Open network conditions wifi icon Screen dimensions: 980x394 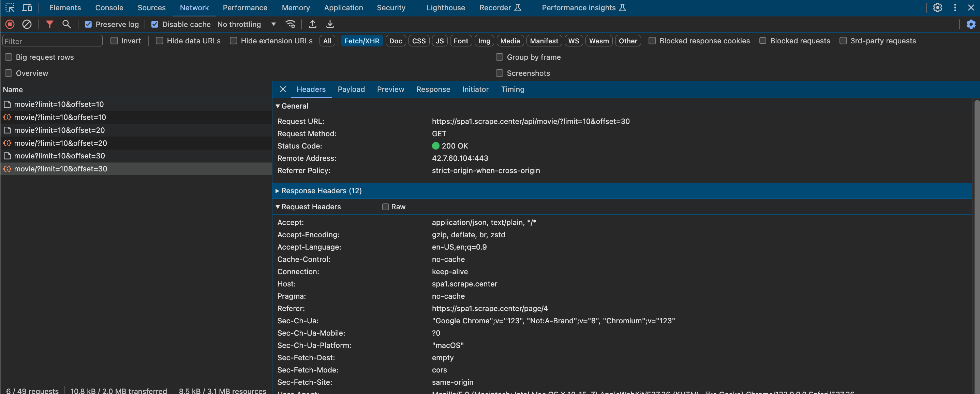[290, 24]
